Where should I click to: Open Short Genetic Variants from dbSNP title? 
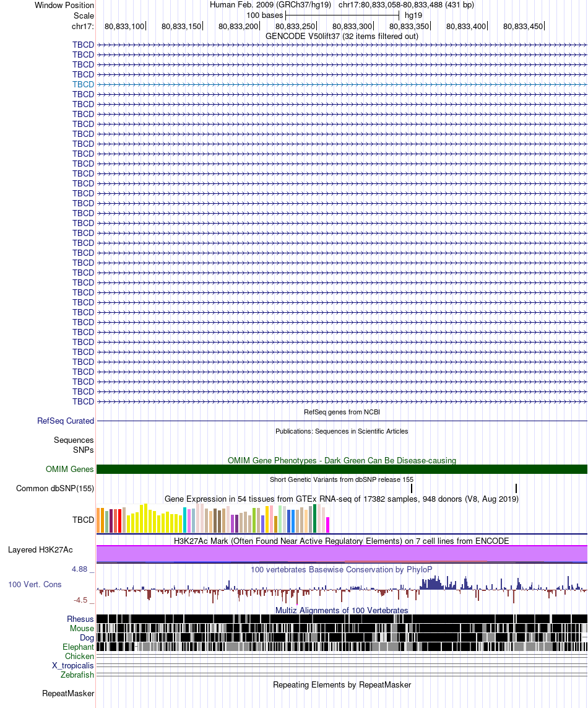(342, 479)
